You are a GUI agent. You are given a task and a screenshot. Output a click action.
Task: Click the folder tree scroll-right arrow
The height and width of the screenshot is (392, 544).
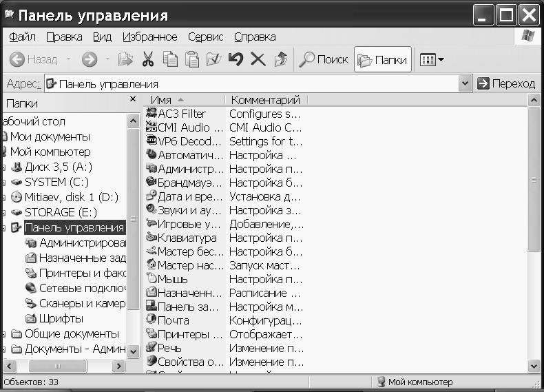tap(118, 366)
